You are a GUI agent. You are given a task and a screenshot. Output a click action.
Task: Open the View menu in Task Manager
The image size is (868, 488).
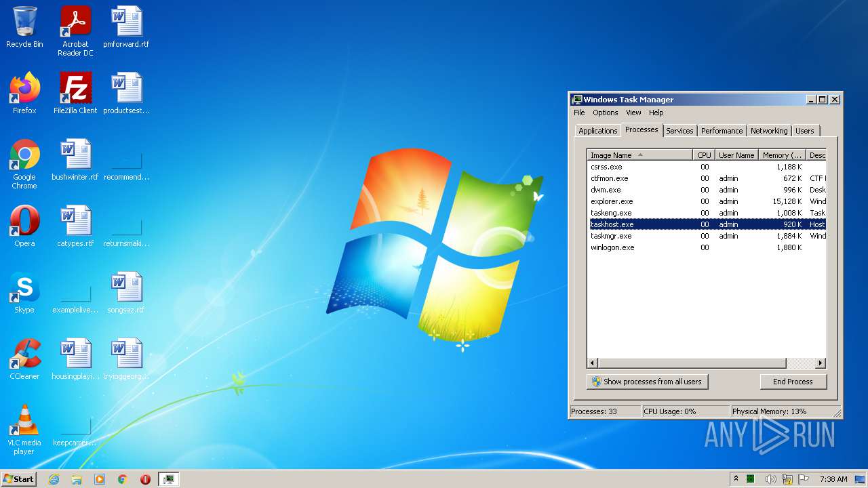pos(633,113)
